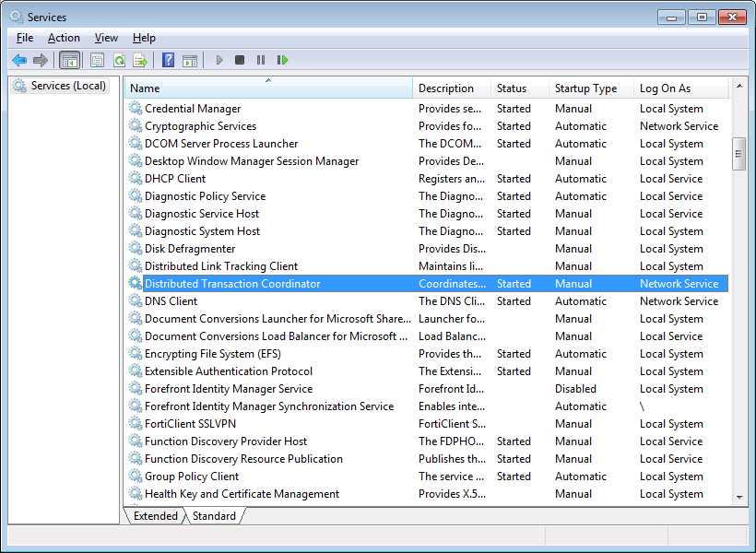This screenshot has width=756, height=553.
Task: Select Health Key and Certificate Management
Action: click(x=427, y=494)
